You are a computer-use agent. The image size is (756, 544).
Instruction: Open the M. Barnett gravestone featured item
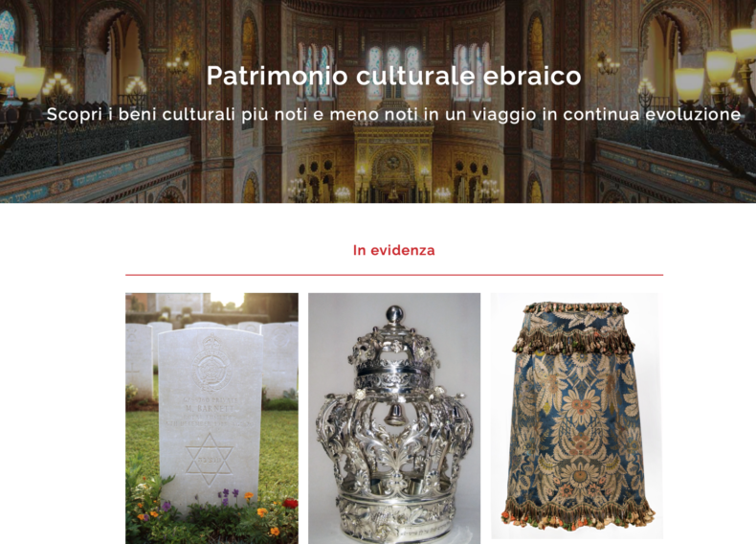coord(211,418)
